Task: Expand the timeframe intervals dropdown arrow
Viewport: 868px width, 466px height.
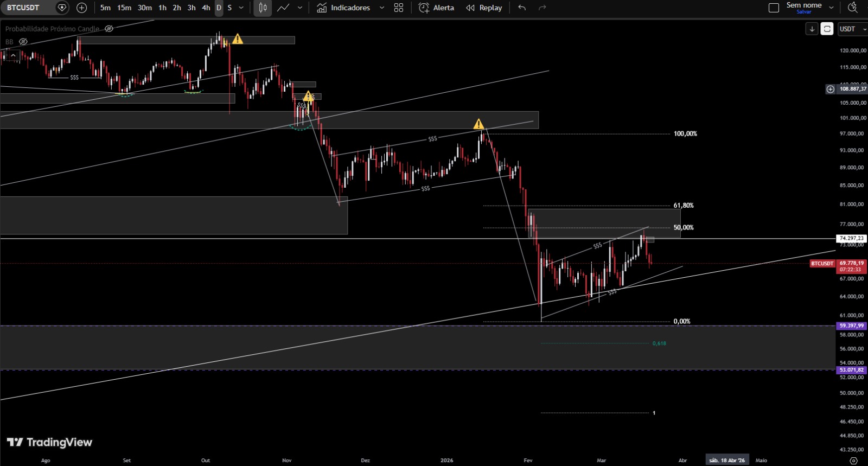Action: [x=241, y=8]
